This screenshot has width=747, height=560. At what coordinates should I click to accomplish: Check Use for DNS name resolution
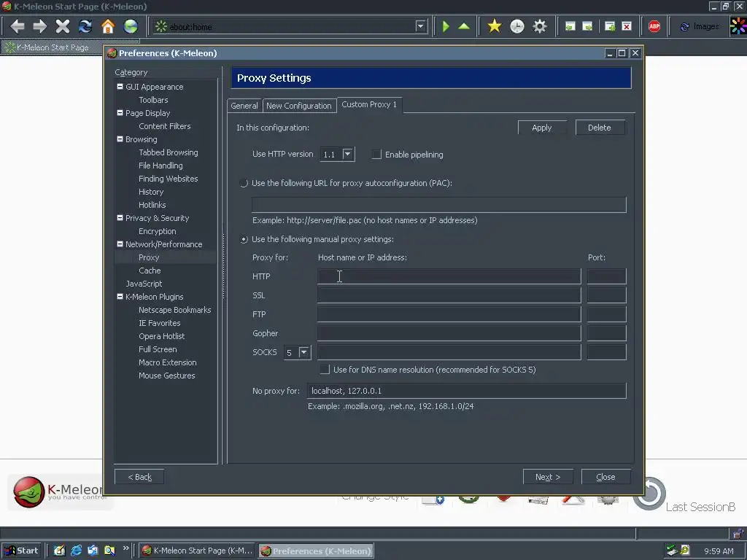point(325,370)
